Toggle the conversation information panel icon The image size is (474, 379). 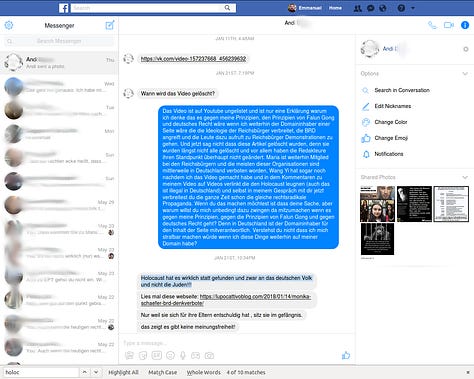pos(465,25)
